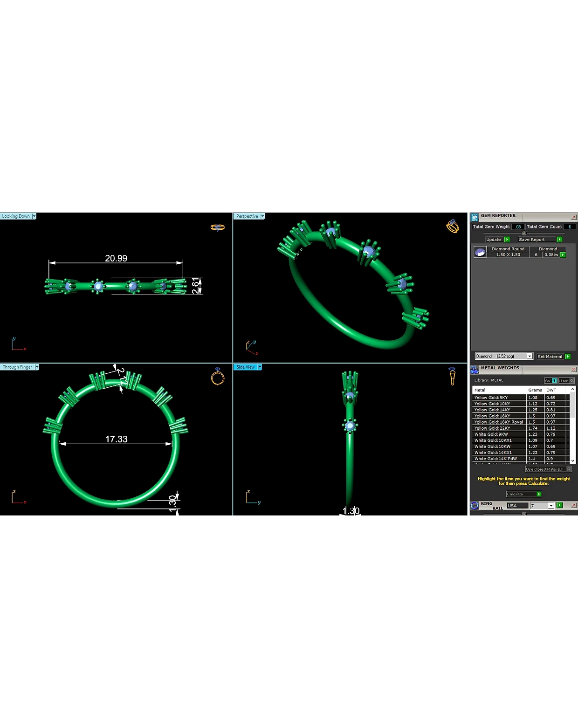Select the White Gold:10KW row
Viewport: 578px width, 728px height.
[x=521, y=446]
